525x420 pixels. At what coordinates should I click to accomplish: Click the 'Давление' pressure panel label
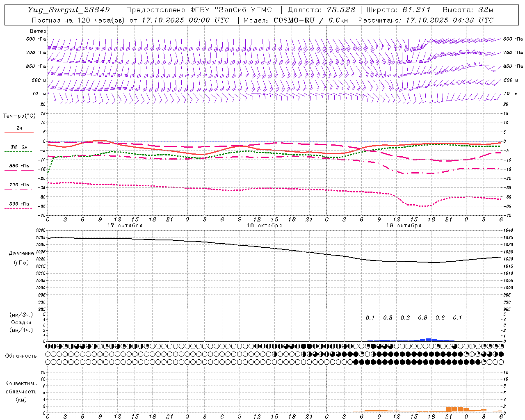21,253
